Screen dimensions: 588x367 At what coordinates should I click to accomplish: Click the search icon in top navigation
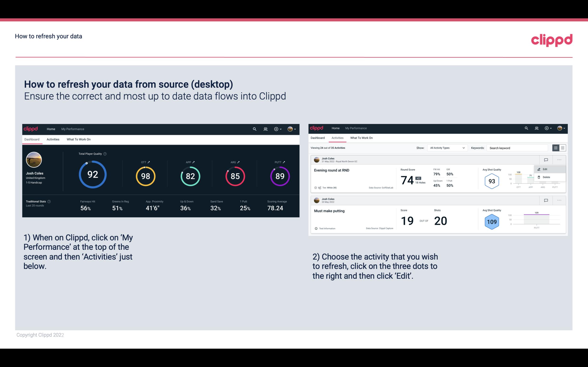254,128
